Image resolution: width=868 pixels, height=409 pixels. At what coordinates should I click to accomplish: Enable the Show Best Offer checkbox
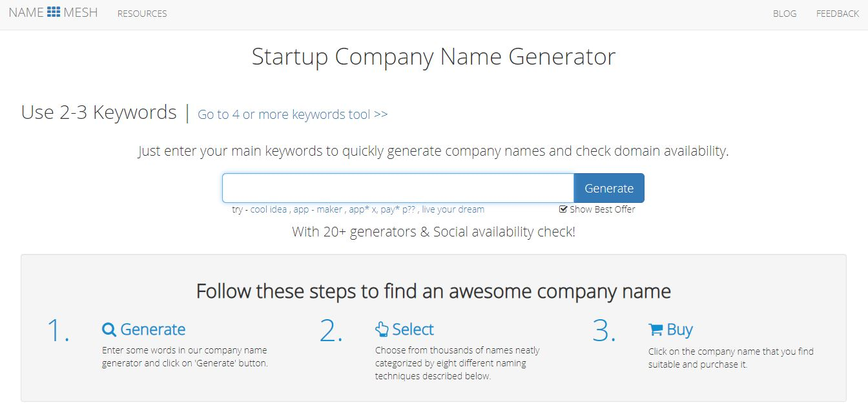[x=562, y=209]
